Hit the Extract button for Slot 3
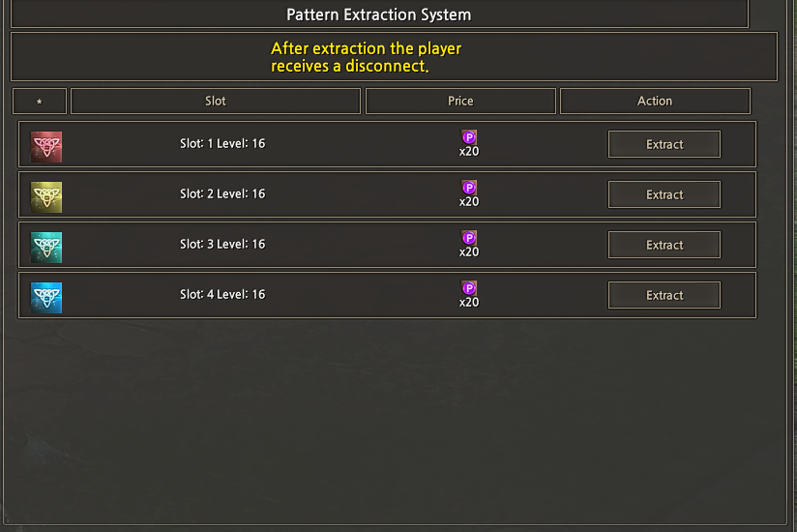 [664, 245]
